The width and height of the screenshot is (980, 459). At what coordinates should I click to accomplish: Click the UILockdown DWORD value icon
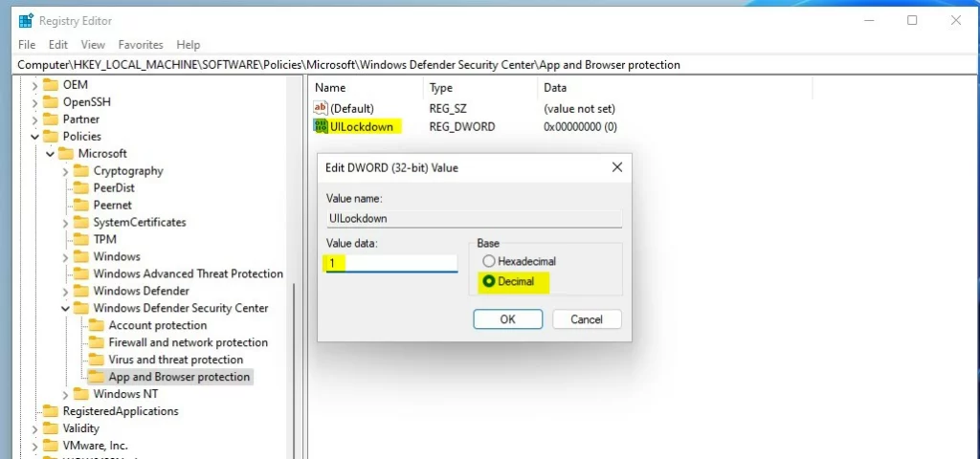[321, 127]
